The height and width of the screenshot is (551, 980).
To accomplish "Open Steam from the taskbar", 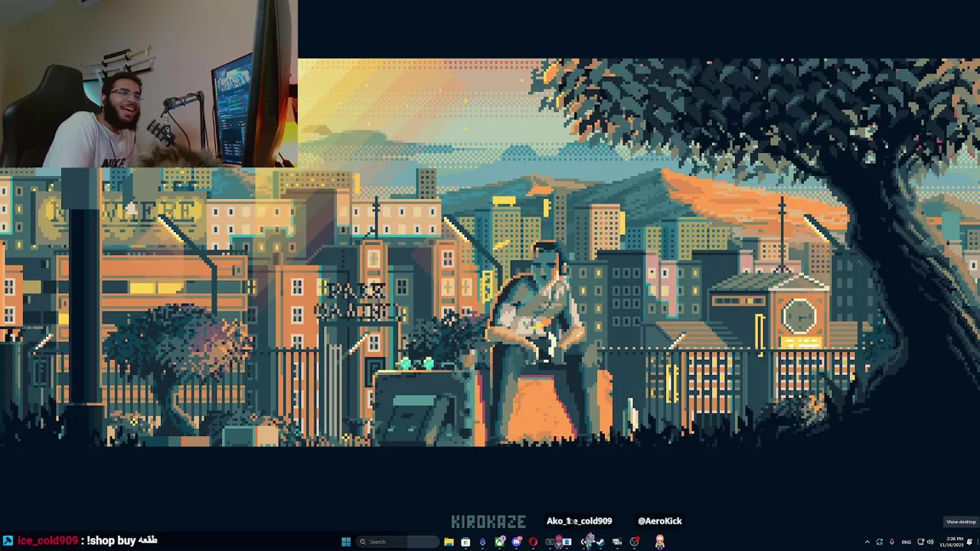I will pyautogui.click(x=600, y=542).
